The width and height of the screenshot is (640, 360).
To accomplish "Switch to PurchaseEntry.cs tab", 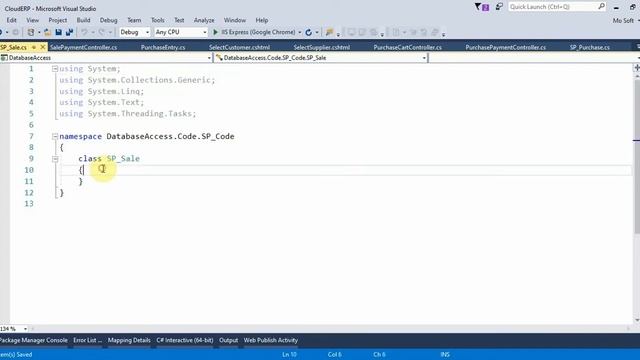I will tap(163, 47).
